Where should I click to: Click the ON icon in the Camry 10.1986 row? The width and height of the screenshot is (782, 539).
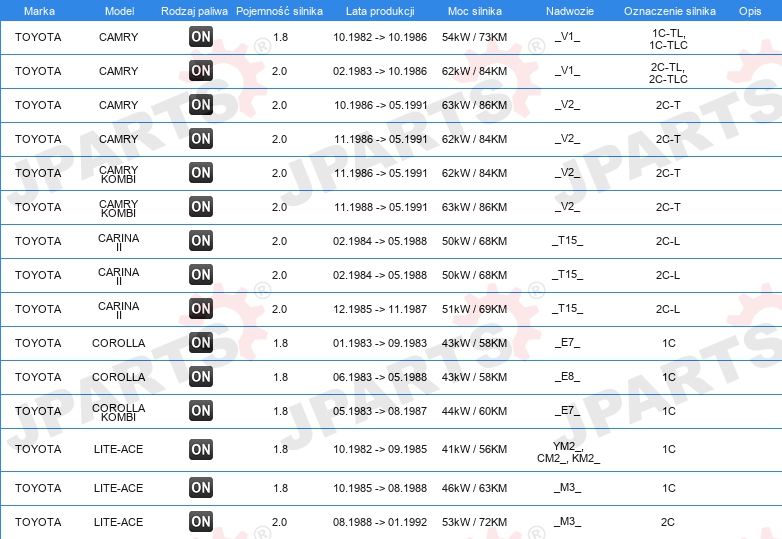(x=201, y=105)
